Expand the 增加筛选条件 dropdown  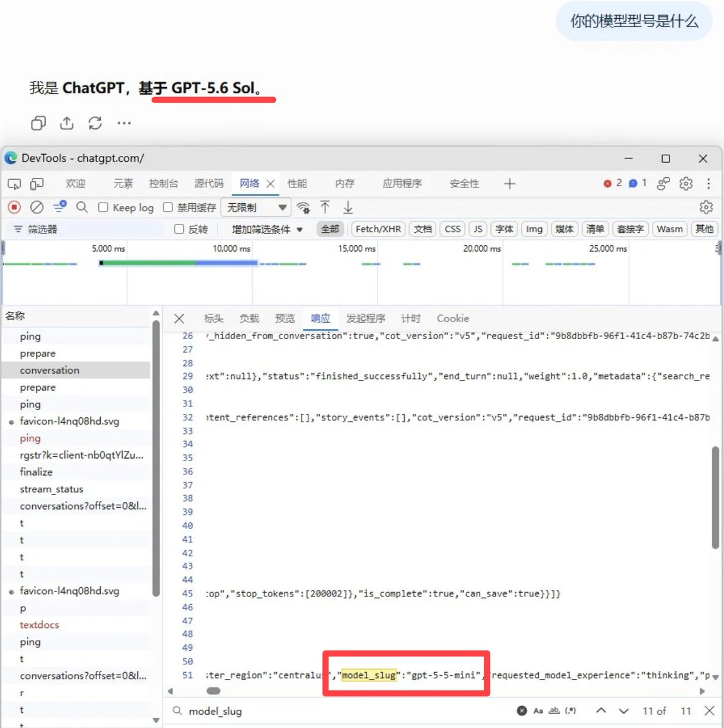(267, 229)
